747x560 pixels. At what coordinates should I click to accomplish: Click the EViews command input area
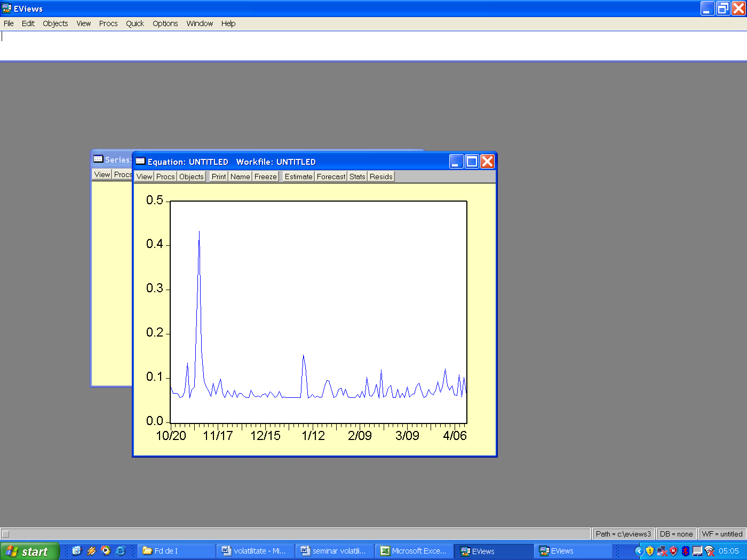[x=373, y=46]
